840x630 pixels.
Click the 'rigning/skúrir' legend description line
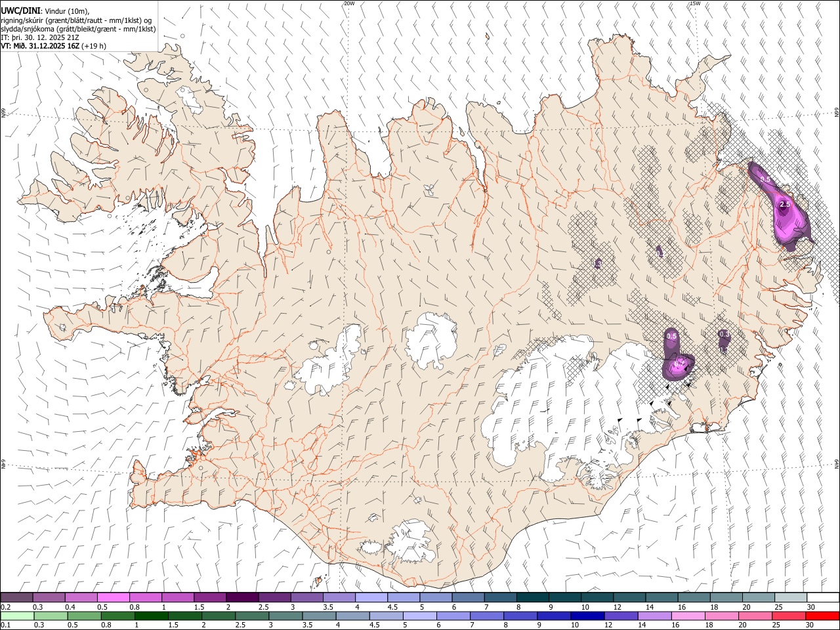[x=76, y=20]
